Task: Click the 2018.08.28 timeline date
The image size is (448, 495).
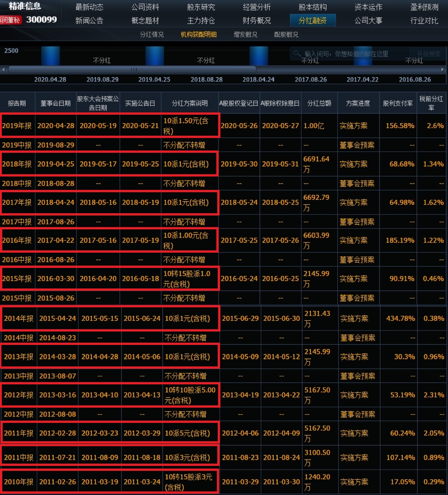Action: (x=207, y=79)
